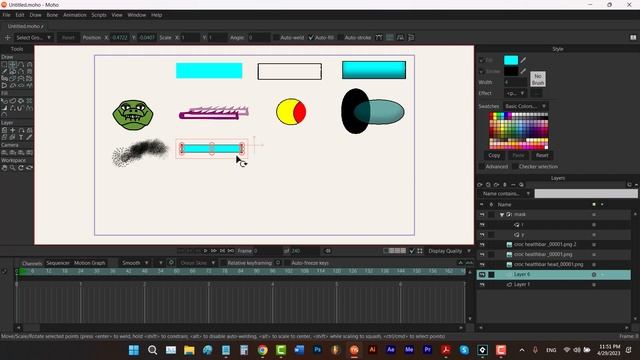Hide the mask group layer
The image size is (640, 360).
[482, 214]
